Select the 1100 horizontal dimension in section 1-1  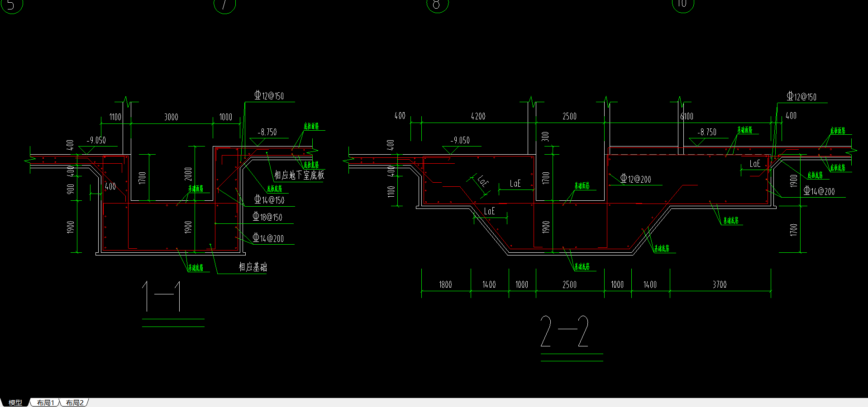point(115,117)
